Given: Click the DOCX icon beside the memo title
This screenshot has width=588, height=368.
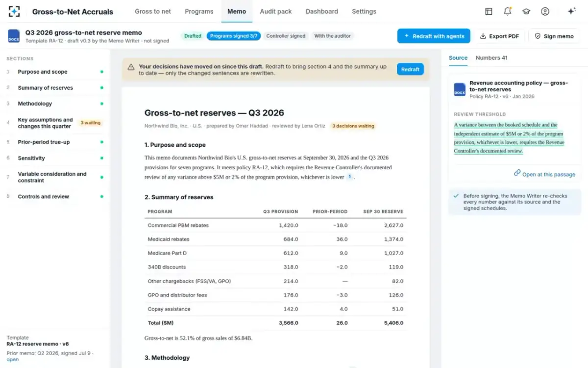Looking at the screenshot, I should click(x=14, y=36).
